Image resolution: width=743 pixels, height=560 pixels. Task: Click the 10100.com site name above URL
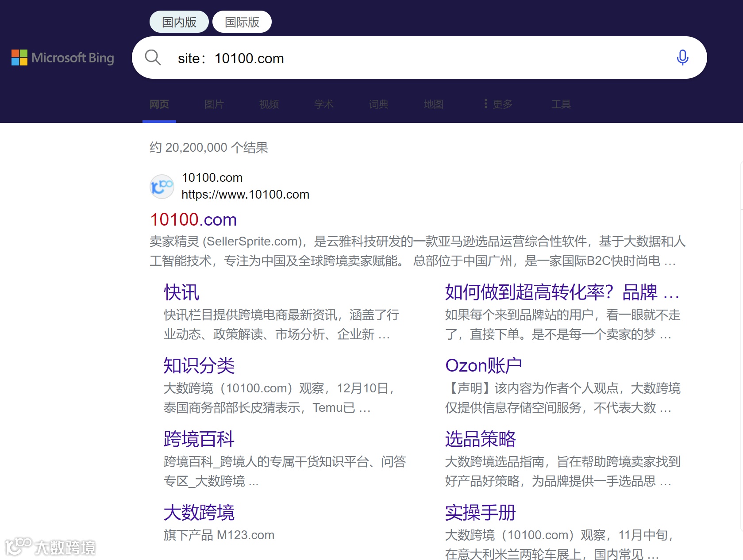click(212, 178)
